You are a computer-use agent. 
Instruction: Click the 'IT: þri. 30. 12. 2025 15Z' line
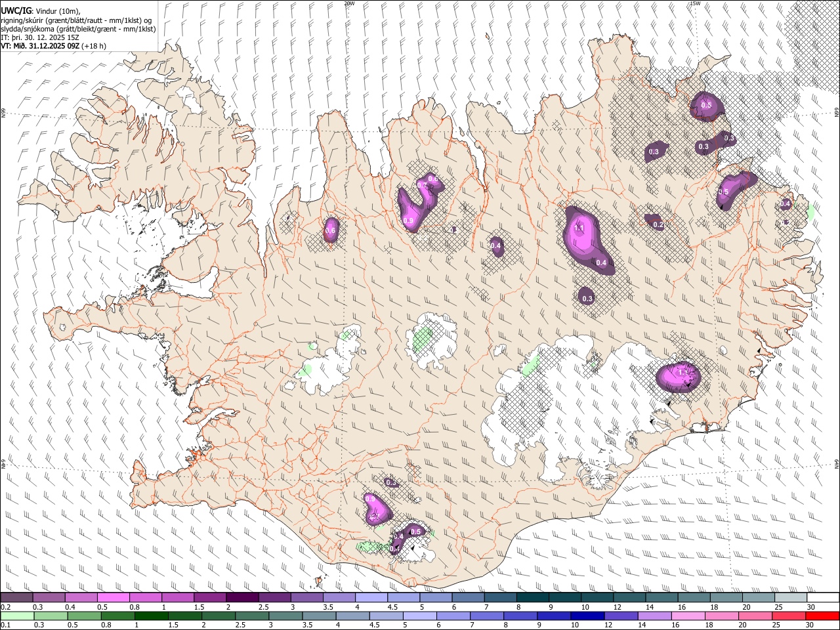(x=40, y=37)
